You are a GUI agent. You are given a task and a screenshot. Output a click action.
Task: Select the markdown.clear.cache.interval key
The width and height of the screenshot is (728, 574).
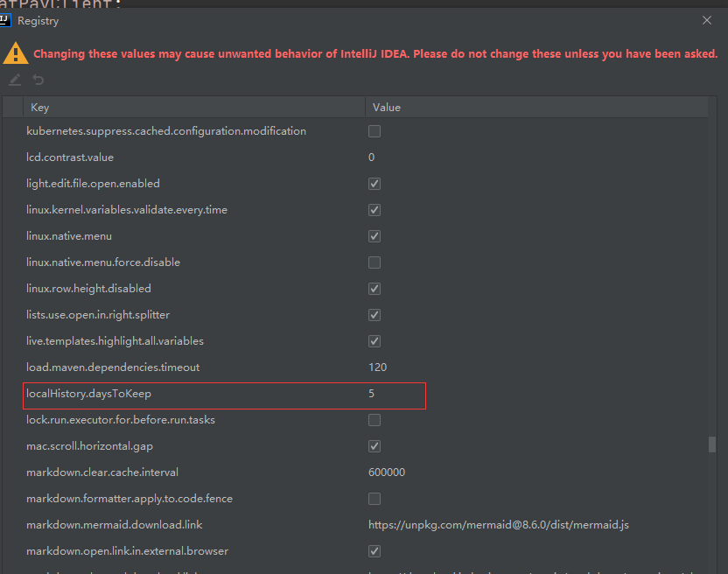(102, 472)
